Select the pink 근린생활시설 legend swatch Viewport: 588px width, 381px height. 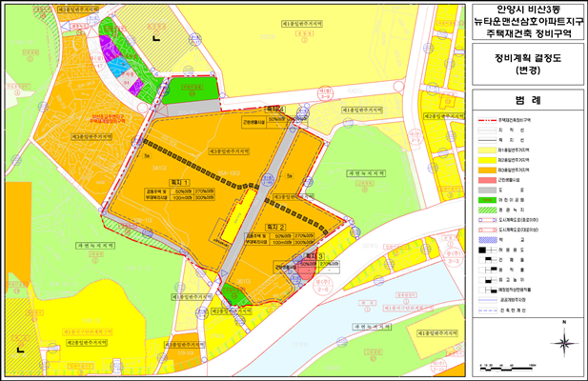(484, 180)
